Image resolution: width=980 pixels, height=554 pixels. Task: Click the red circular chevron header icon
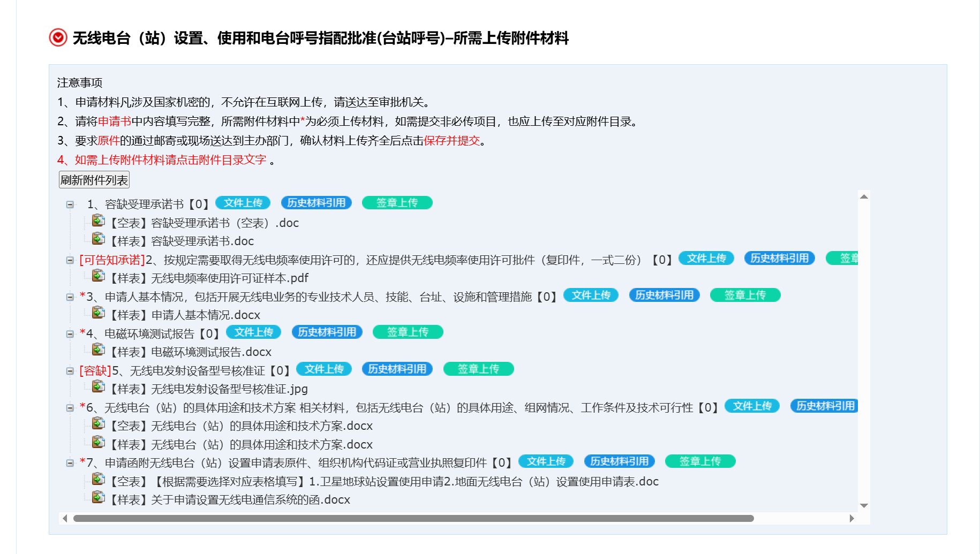pyautogui.click(x=58, y=37)
